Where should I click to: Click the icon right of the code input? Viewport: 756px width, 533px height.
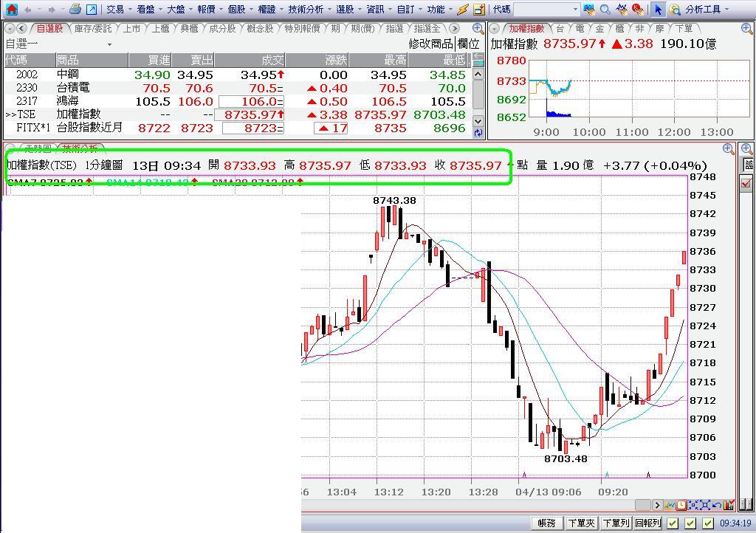(588, 9)
